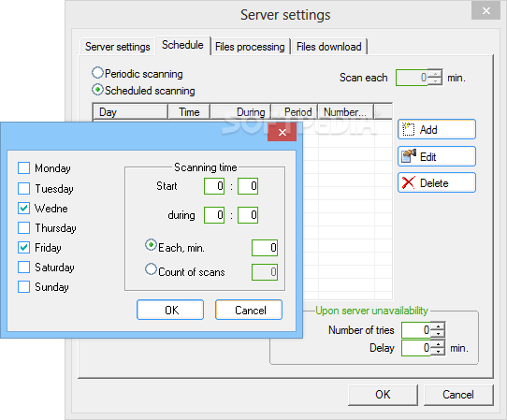Select the Scheduled scanning radio button
The height and width of the screenshot is (420, 507).
[97, 90]
